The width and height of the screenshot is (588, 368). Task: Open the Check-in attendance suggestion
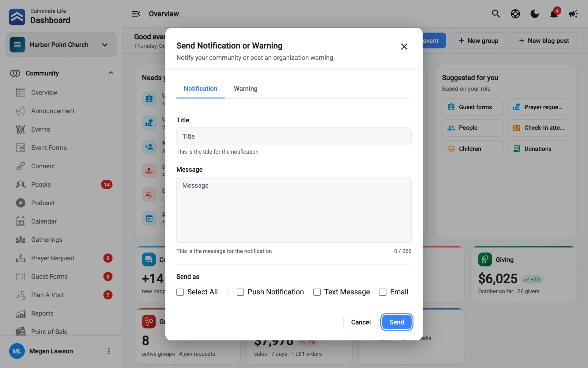click(538, 128)
